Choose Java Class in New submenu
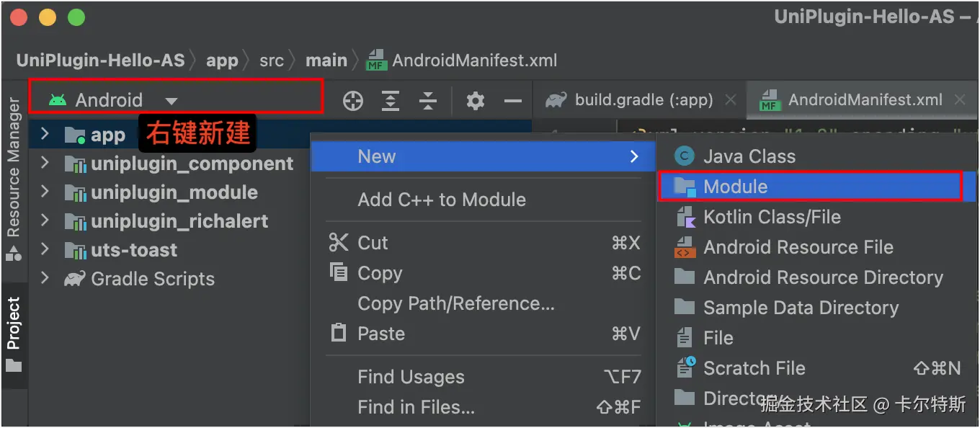Image resolution: width=980 pixels, height=428 pixels. (749, 156)
